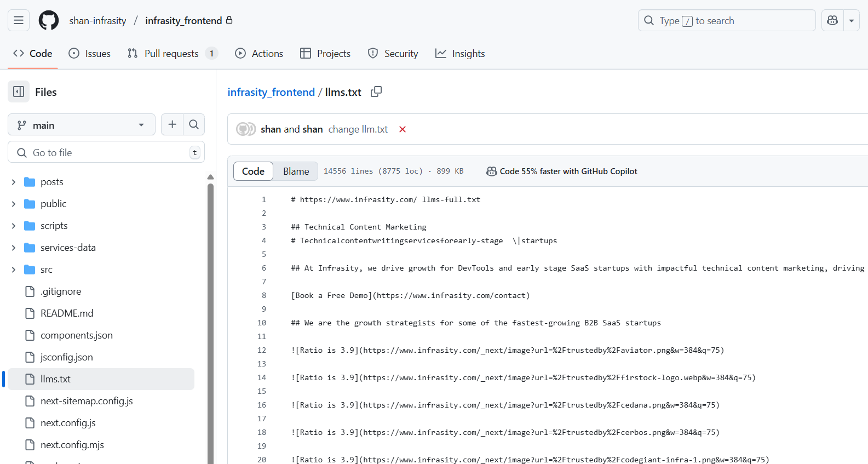Click the file tree vertical scrollbar
Image resolution: width=868 pixels, height=464 pixels.
210,323
